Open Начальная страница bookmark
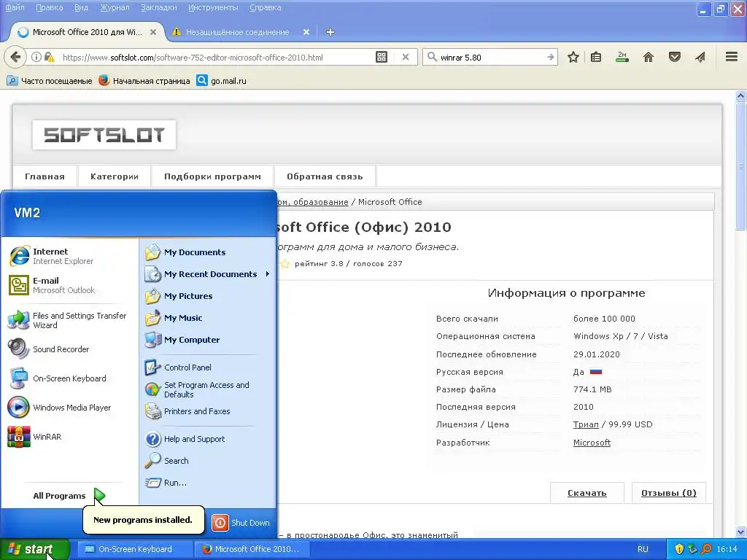This screenshot has height=560, width=747. click(x=144, y=81)
